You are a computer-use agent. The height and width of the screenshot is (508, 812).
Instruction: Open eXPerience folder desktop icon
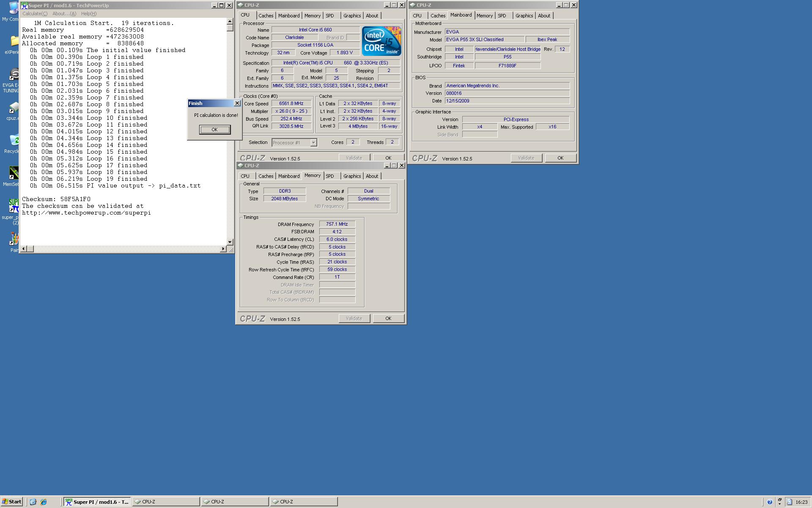point(12,45)
